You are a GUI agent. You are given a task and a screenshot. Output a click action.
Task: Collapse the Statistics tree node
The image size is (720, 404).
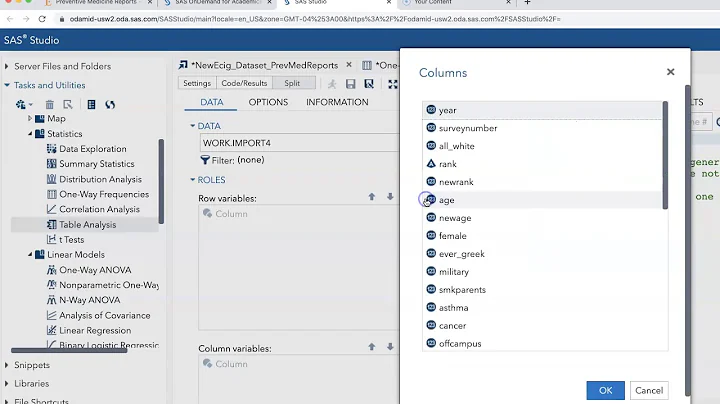30,134
